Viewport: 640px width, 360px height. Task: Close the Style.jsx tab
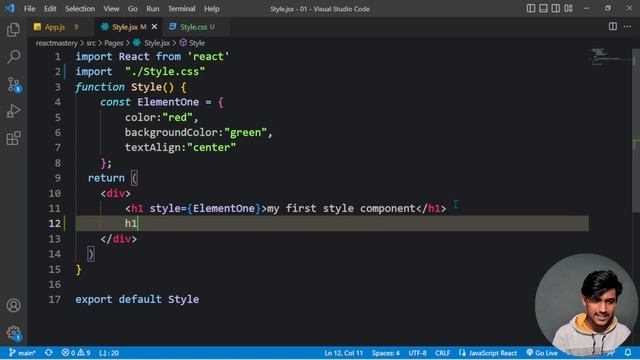click(154, 27)
